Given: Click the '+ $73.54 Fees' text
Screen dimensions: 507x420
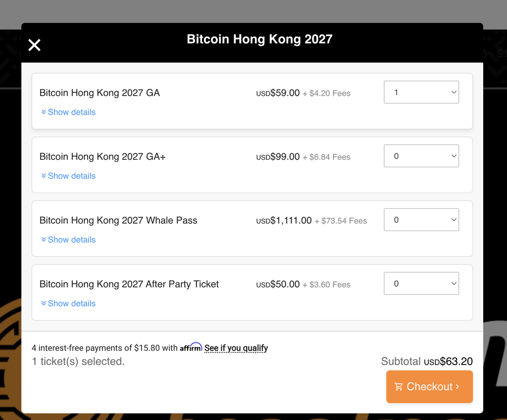Looking at the screenshot, I should point(341,221).
